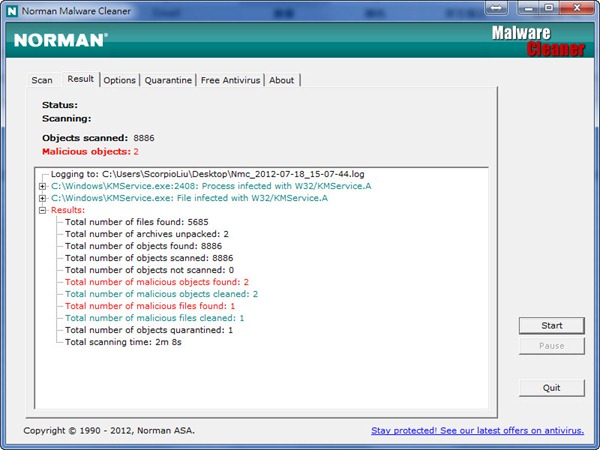Click the Quit button

coord(551,388)
